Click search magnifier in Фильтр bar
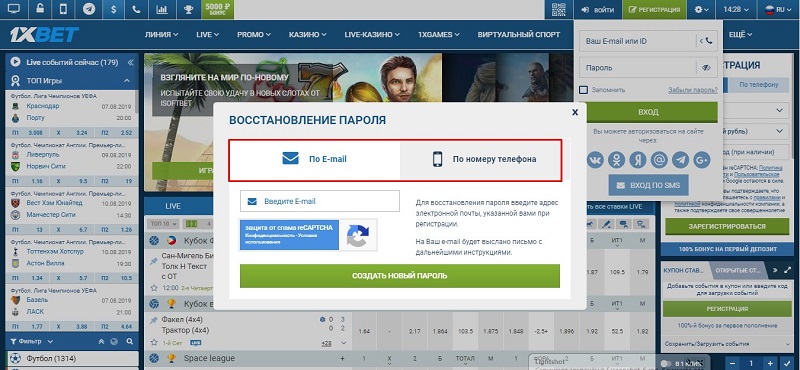 130,341
